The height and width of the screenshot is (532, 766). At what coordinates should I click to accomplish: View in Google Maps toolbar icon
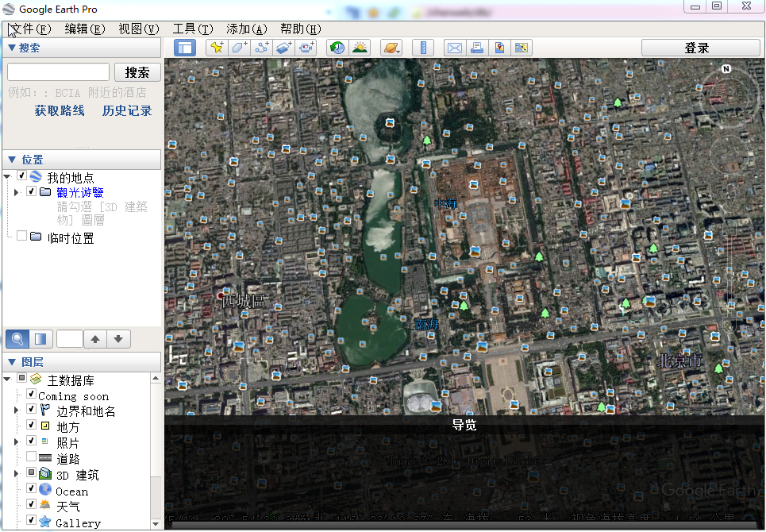point(522,48)
